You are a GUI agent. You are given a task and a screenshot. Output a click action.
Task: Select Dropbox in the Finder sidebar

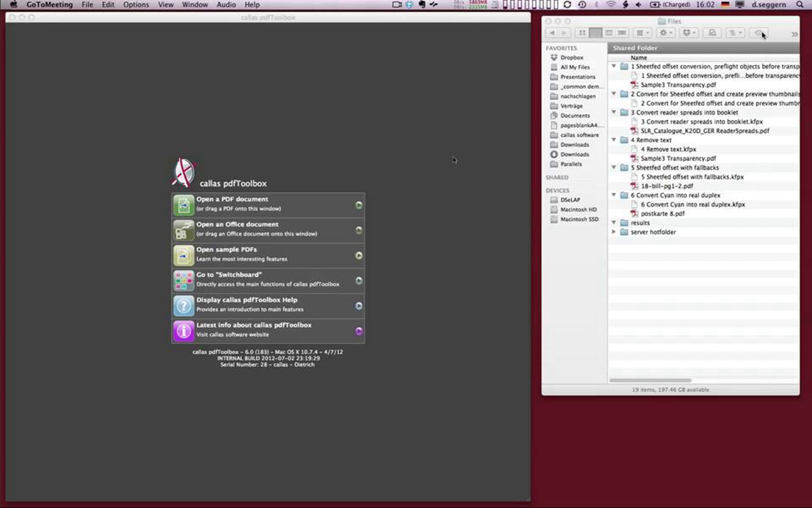(572, 58)
